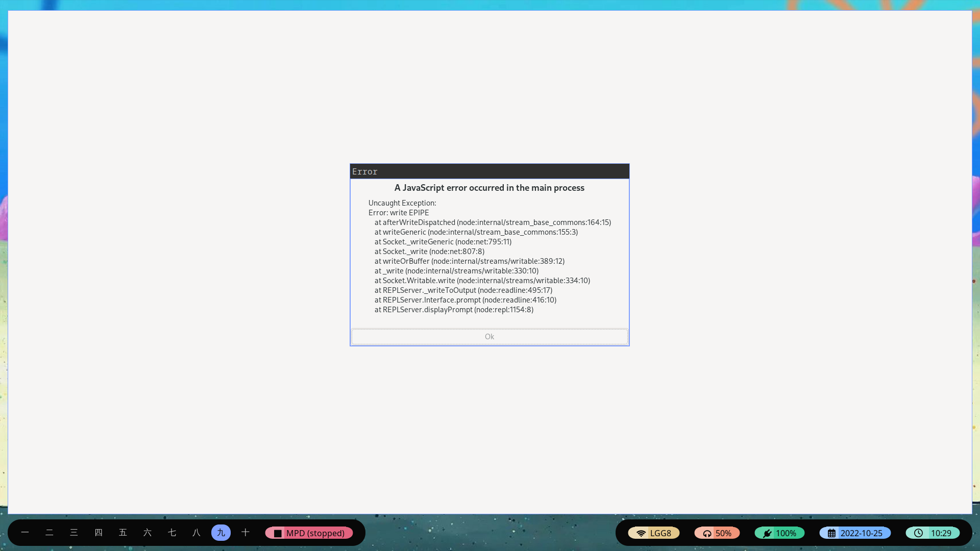Switch to workspace 七
The width and height of the screenshot is (980, 551).
click(x=172, y=533)
